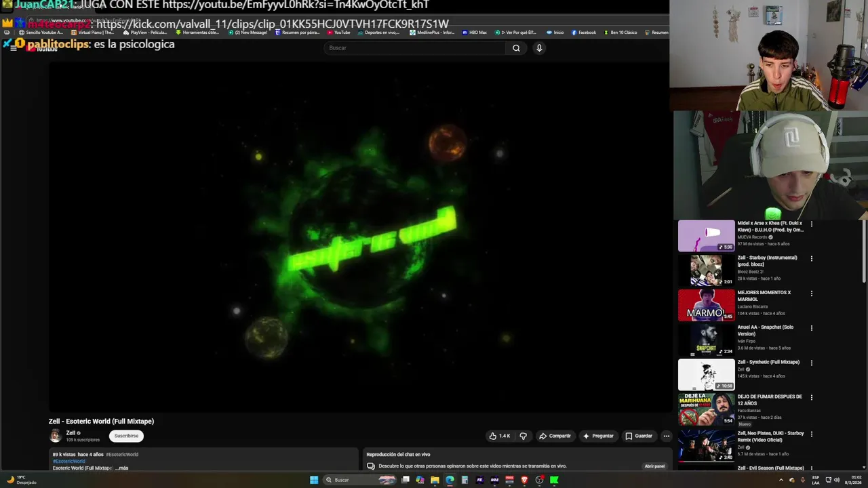Open the Virtual Piano bookmark
Screen dimensions: 868x488
[x=92, y=33]
